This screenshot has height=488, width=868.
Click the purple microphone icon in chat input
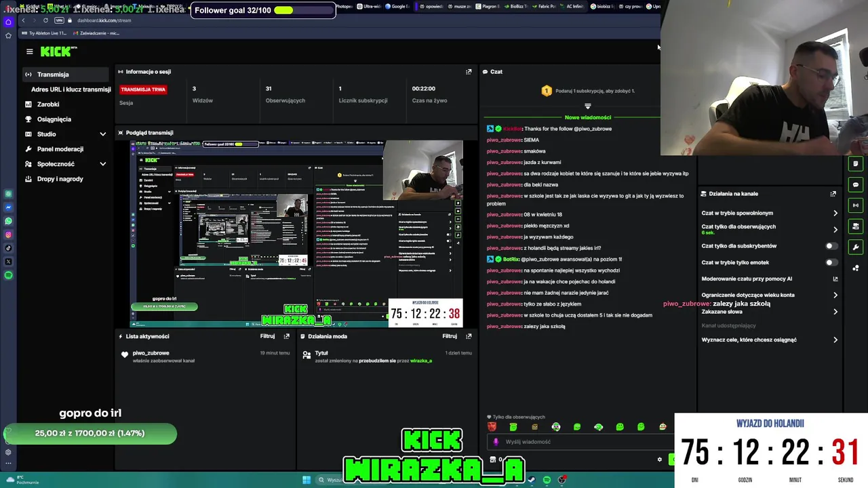tap(496, 442)
